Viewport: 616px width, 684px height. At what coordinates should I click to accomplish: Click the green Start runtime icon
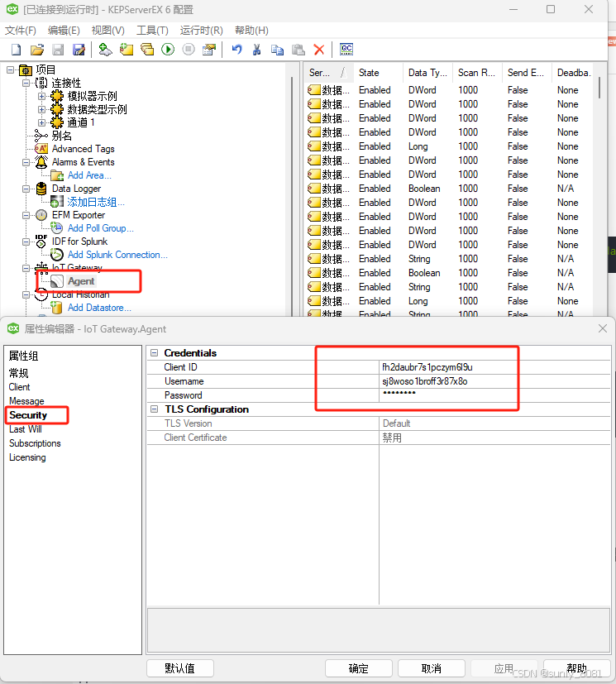168,50
